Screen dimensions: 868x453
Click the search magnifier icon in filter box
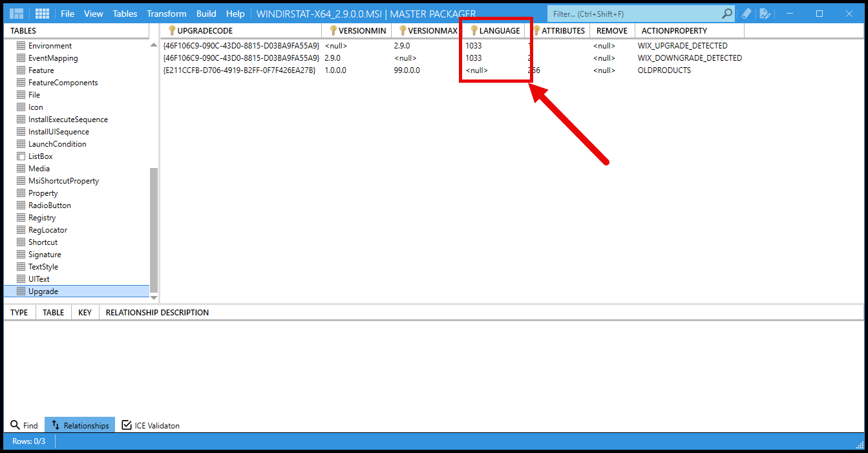(727, 13)
